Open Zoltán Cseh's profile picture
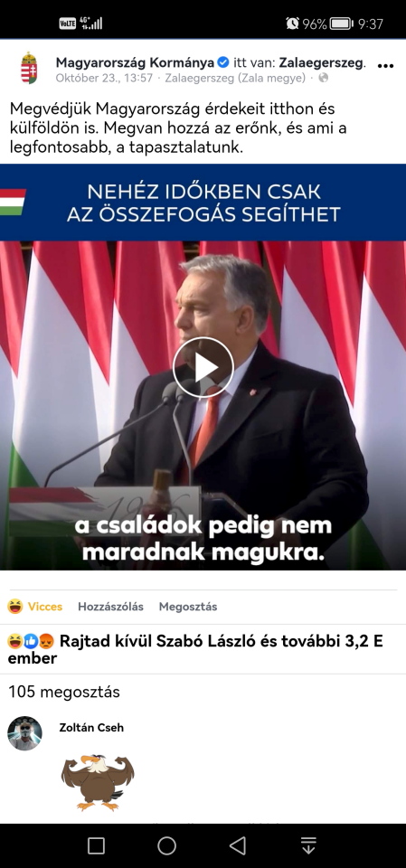Screen dimensions: 406x868 pyautogui.click(x=24, y=733)
